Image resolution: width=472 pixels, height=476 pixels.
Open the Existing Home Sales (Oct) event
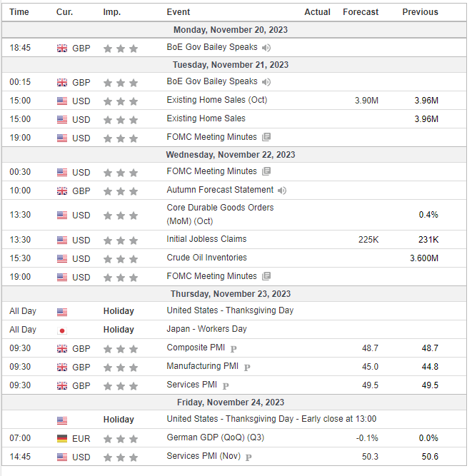(216, 100)
